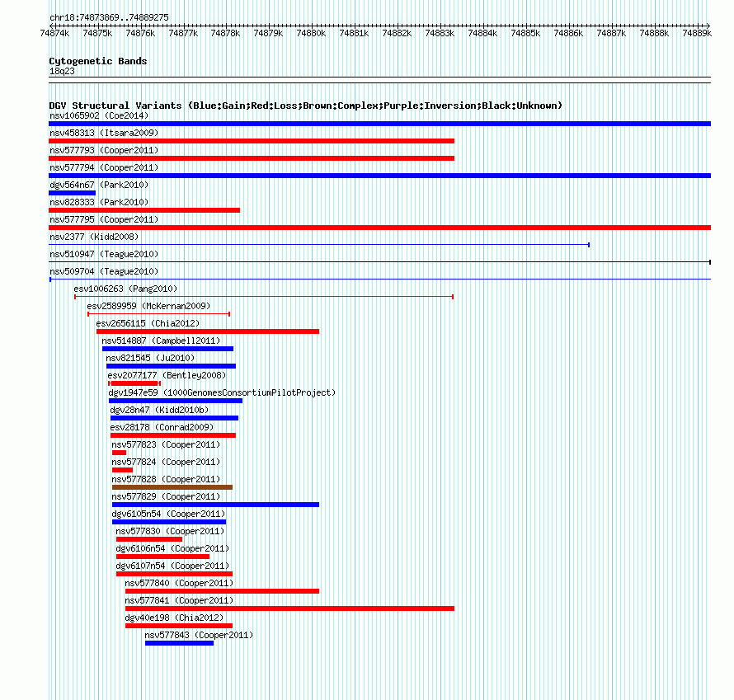Image resolution: width=734 pixels, height=700 pixels.
Task: Open esv2077177 (Bentley2008) label
Action: [x=167, y=375]
